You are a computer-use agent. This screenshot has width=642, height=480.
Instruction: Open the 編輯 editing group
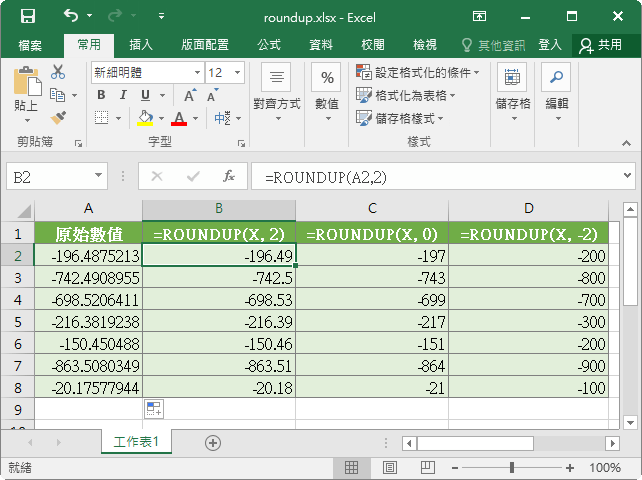tap(557, 93)
